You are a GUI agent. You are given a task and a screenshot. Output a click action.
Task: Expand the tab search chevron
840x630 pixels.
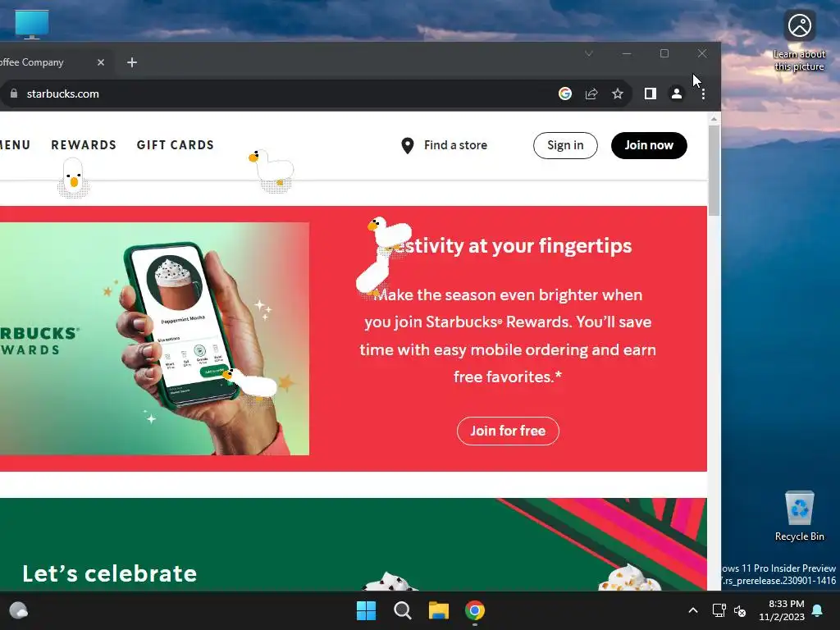tap(589, 53)
